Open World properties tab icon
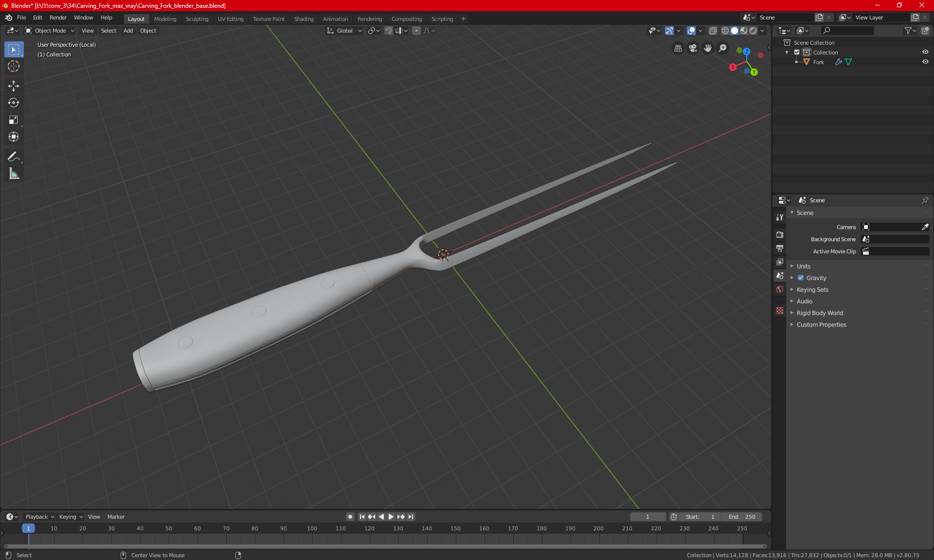Image resolution: width=934 pixels, height=560 pixels. pos(780,289)
